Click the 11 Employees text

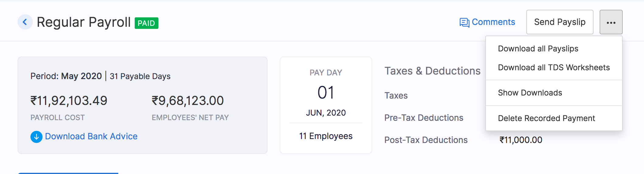tap(326, 136)
